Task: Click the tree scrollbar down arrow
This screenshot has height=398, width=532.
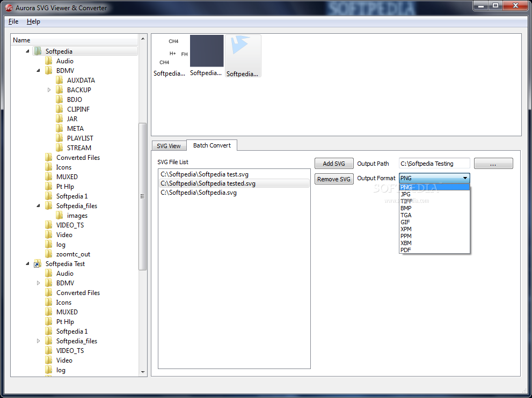Action: click(143, 372)
